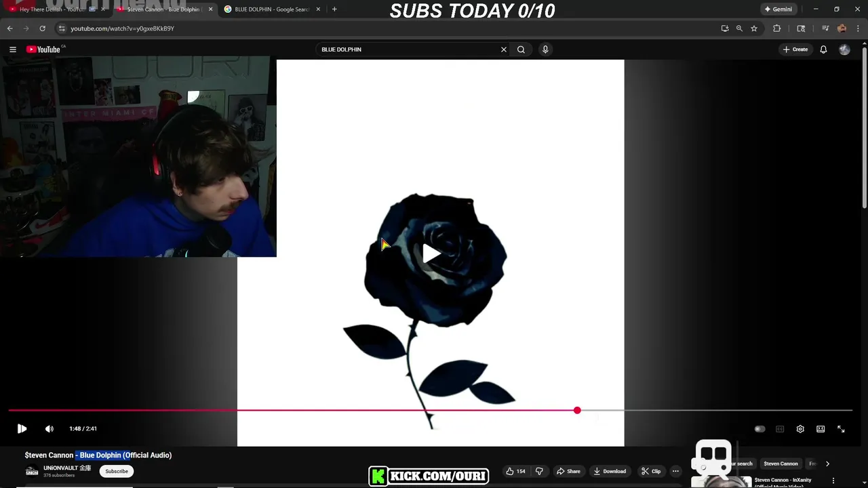The height and width of the screenshot is (488, 868).
Task: Download the video
Action: (x=610, y=471)
